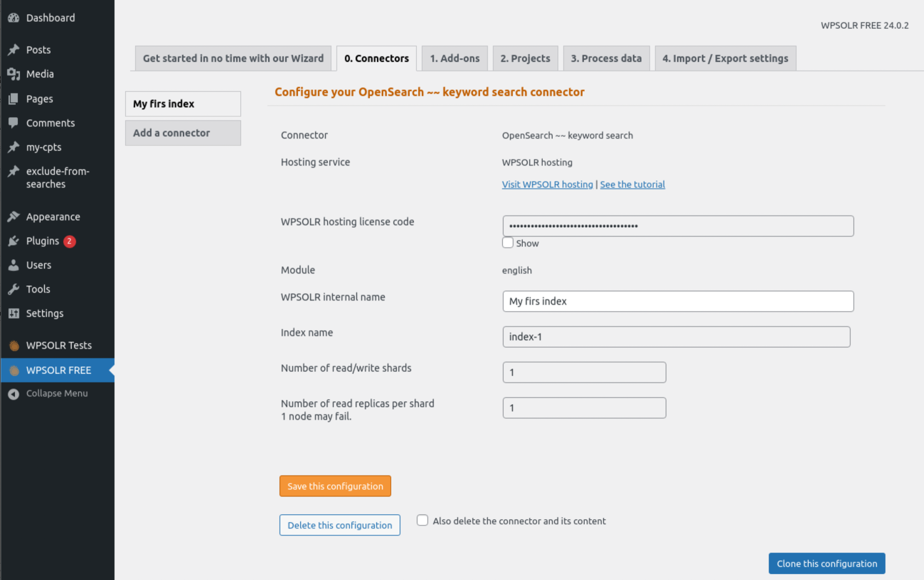
Task: Click the Users person icon
Action: [x=13, y=265]
